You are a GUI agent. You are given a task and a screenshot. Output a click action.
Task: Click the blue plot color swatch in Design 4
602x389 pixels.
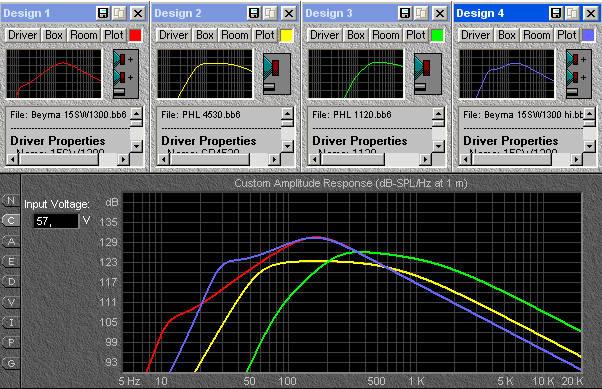tap(588, 35)
